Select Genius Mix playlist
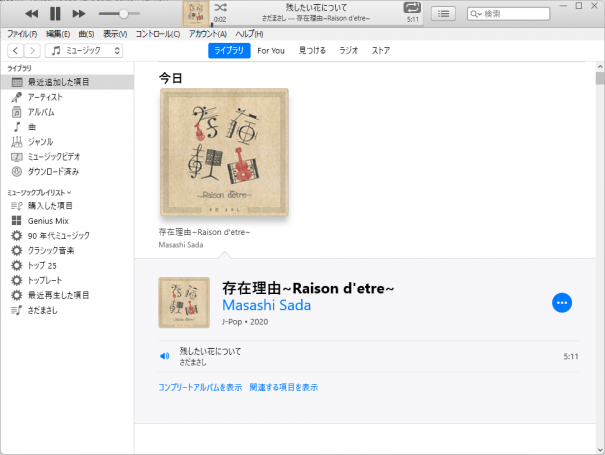605x455 pixels. pos(48,220)
